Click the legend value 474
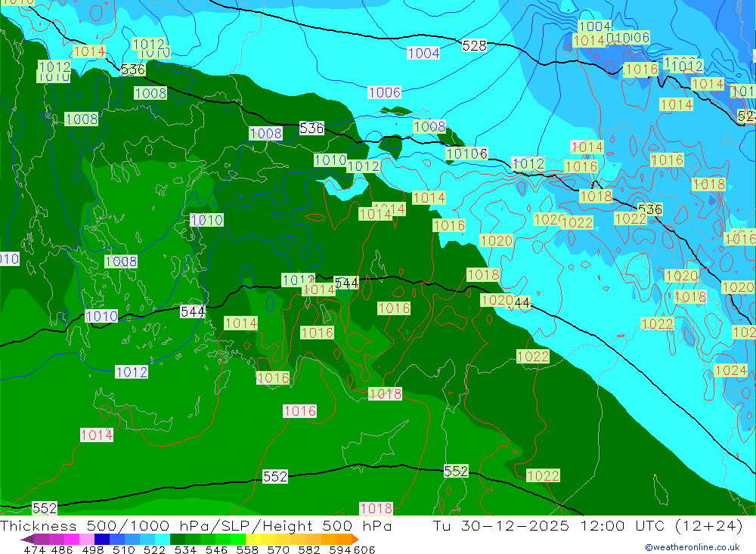756x554 pixels. tap(34, 549)
